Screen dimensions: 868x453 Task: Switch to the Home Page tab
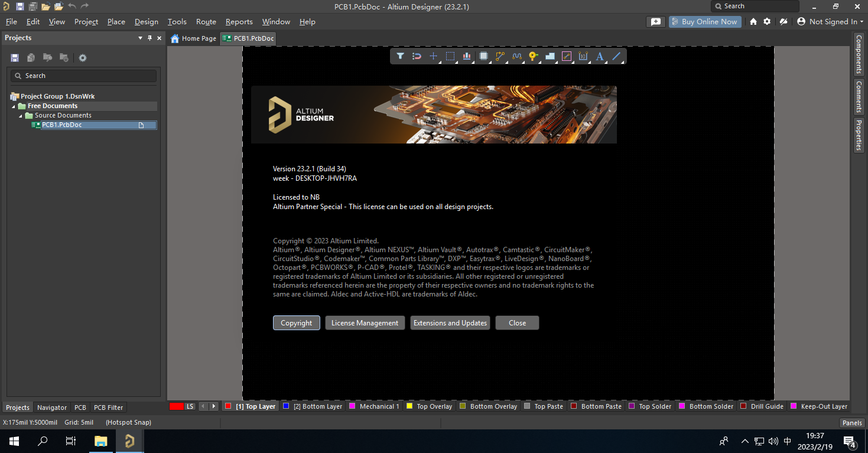193,38
